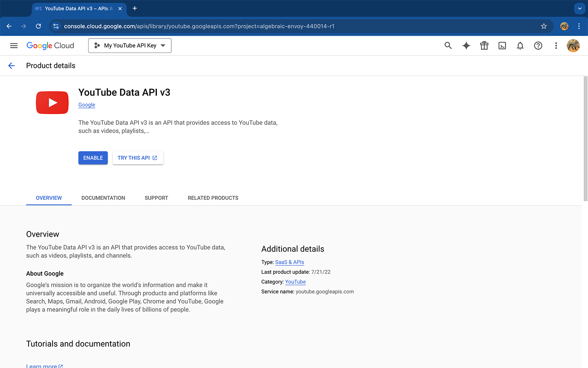This screenshot has width=588, height=368.
Task: Open the Chrome profile avatar
Action: click(x=564, y=26)
